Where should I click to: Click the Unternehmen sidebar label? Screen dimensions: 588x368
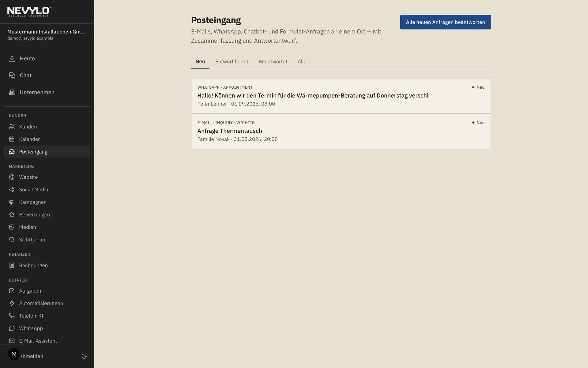point(37,92)
